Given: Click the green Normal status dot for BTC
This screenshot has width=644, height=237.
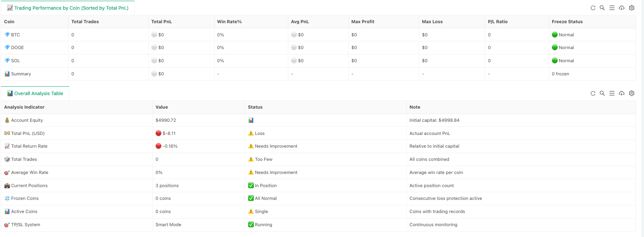Looking at the screenshot, I should [x=555, y=35].
